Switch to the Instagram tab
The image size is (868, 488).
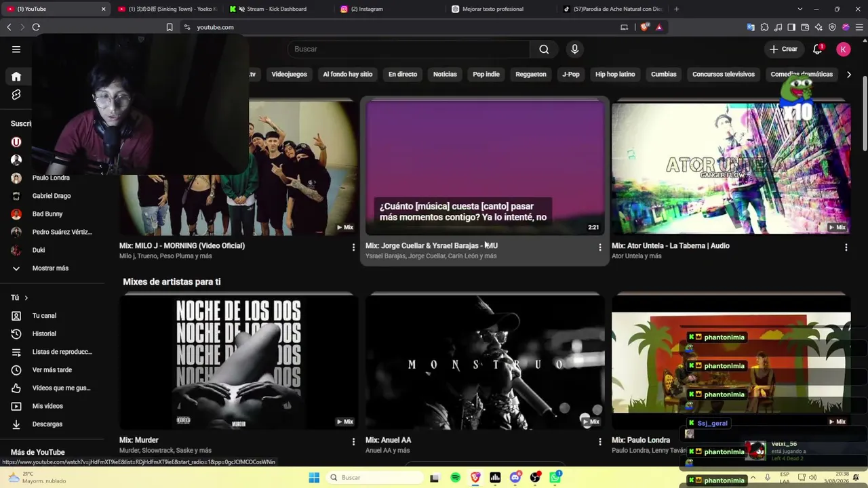click(x=389, y=9)
